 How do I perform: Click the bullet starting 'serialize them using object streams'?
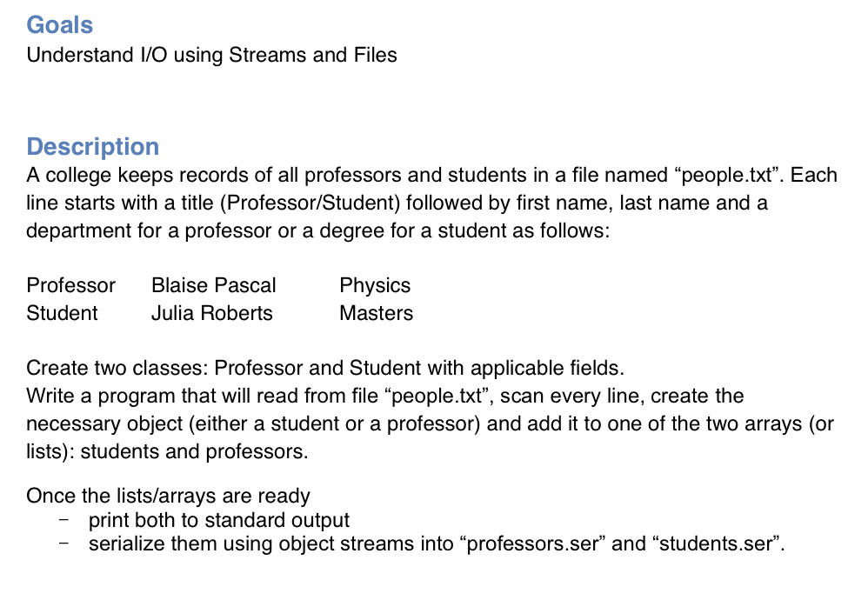pos(437,543)
